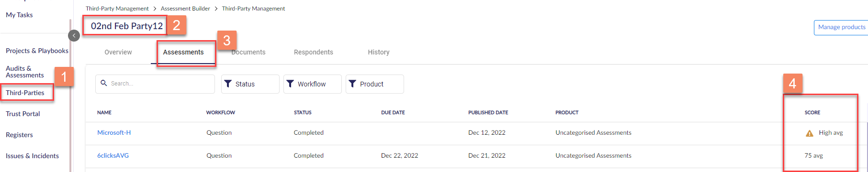868x172 pixels.
Task: Click the warning icon beside High avg
Action: pyautogui.click(x=810, y=133)
